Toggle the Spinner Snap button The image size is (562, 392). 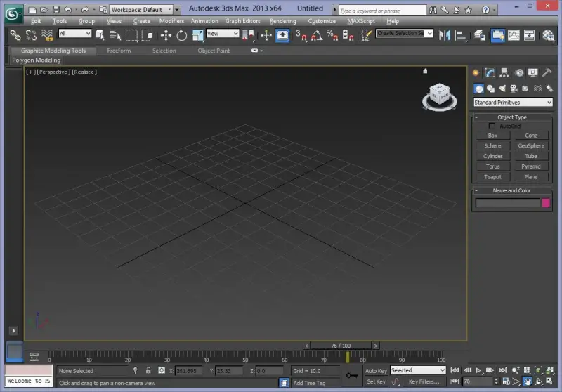coord(348,35)
